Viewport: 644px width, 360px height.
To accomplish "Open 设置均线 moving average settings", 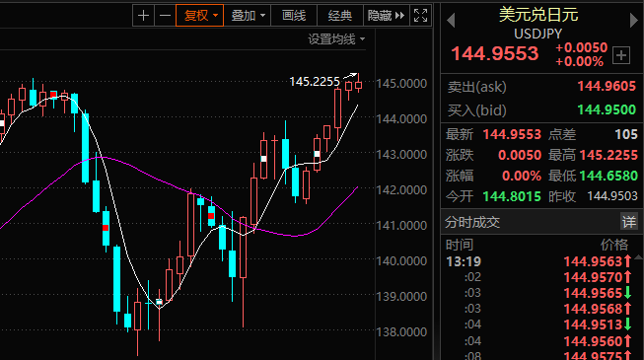I will point(336,39).
